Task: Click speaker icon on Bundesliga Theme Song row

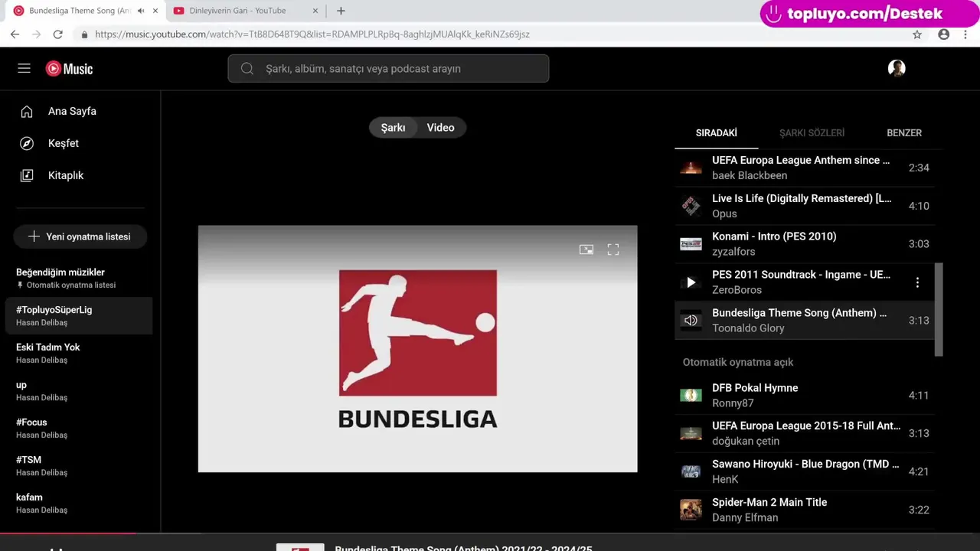Action: pos(691,321)
